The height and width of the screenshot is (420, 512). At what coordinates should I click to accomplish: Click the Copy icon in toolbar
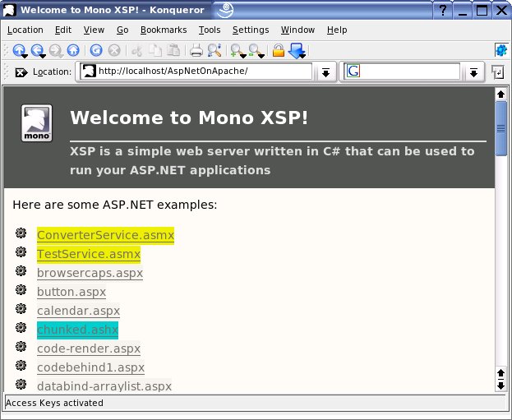[x=155, y=51]
